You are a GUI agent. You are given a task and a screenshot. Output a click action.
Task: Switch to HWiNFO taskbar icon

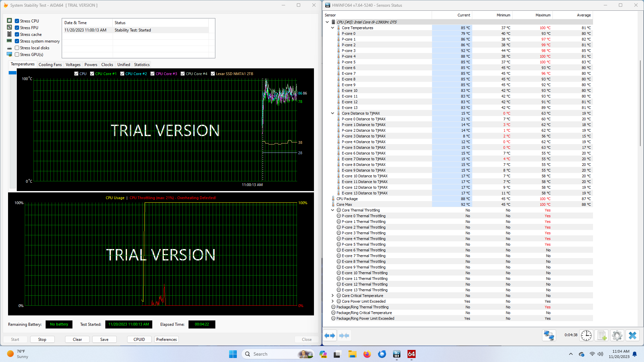[x=397, y=354]
